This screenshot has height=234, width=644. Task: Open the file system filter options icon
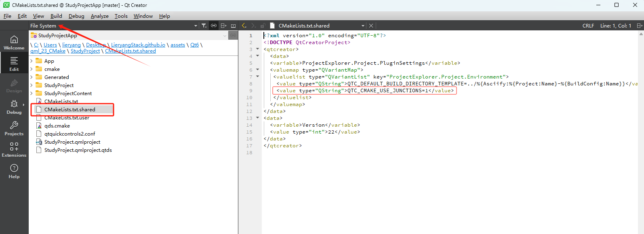tap(204, 26)
